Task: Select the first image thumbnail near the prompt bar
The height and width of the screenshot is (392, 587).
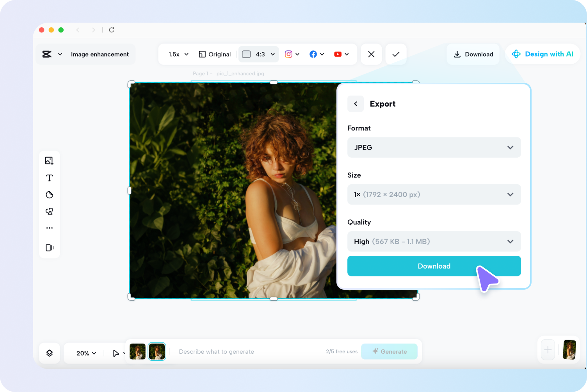Action: pyautogui.click(x=137, y=351)
